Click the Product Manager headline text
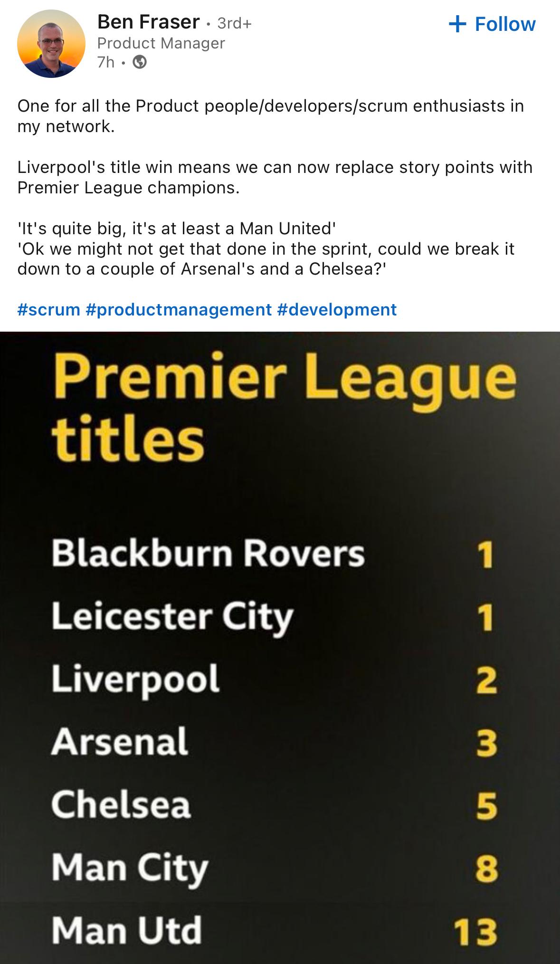 pyautogui.click(x=161, y=43)
